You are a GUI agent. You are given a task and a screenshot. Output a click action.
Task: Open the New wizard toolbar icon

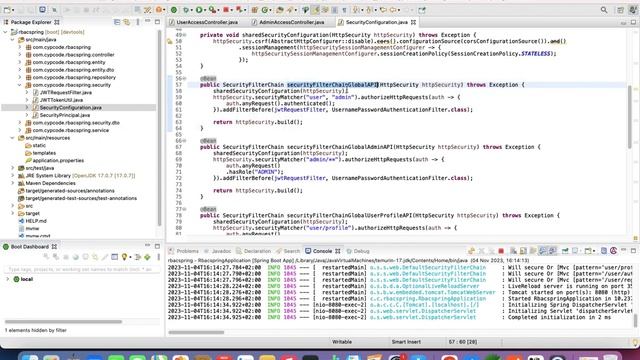pos(7,10)
